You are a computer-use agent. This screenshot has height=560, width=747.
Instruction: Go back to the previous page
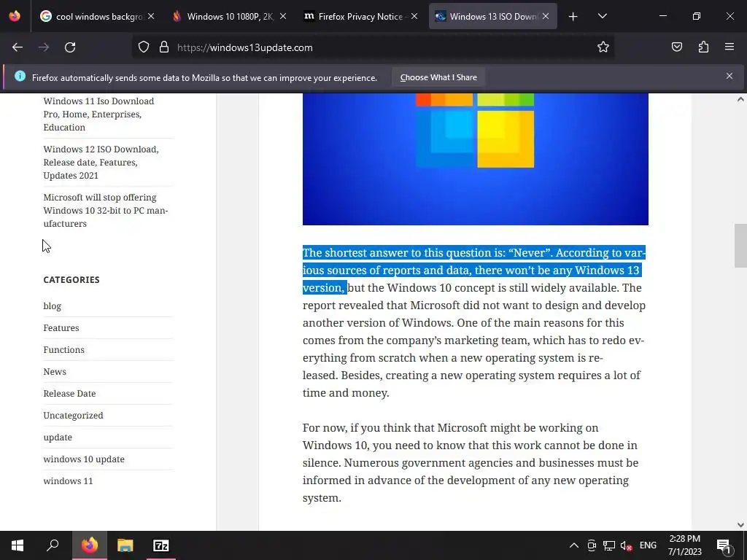(x=18, y=47)
